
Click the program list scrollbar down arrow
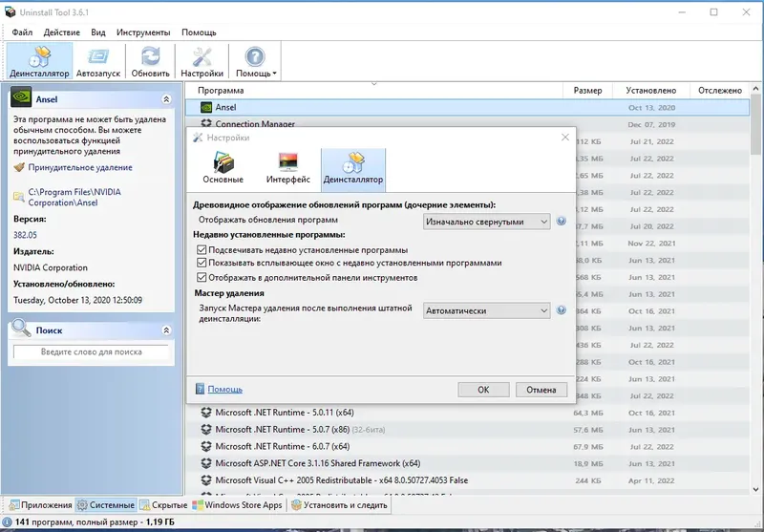tap(755, 490)
